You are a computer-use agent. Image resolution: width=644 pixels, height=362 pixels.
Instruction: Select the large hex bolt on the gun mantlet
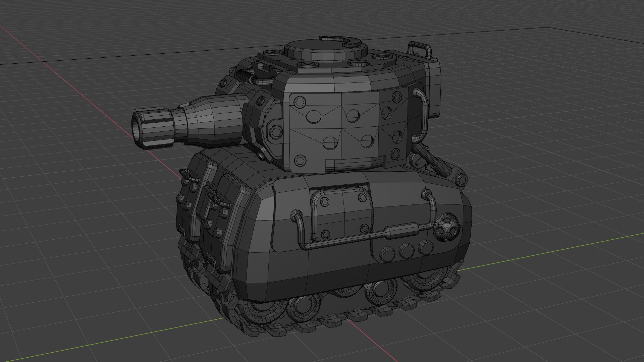tap(276, 133)
